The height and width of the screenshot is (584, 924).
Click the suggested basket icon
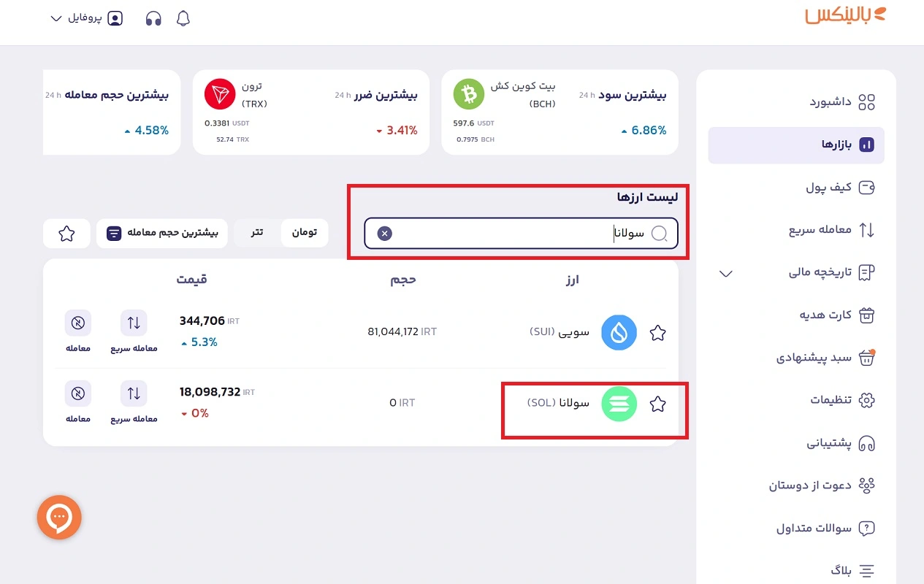pyautogui.click(x=866, y=358)
